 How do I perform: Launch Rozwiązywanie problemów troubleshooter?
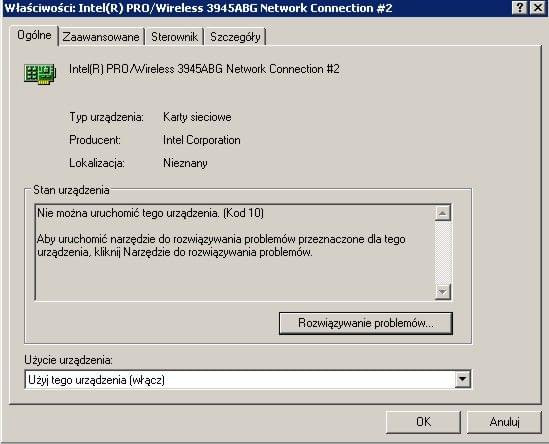click(x=366, y=323)
